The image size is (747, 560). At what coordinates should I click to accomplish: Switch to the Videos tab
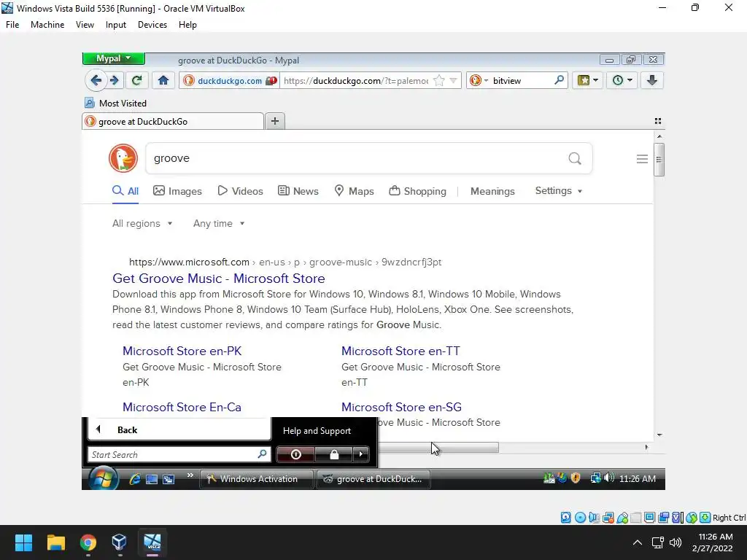[240, 191]
